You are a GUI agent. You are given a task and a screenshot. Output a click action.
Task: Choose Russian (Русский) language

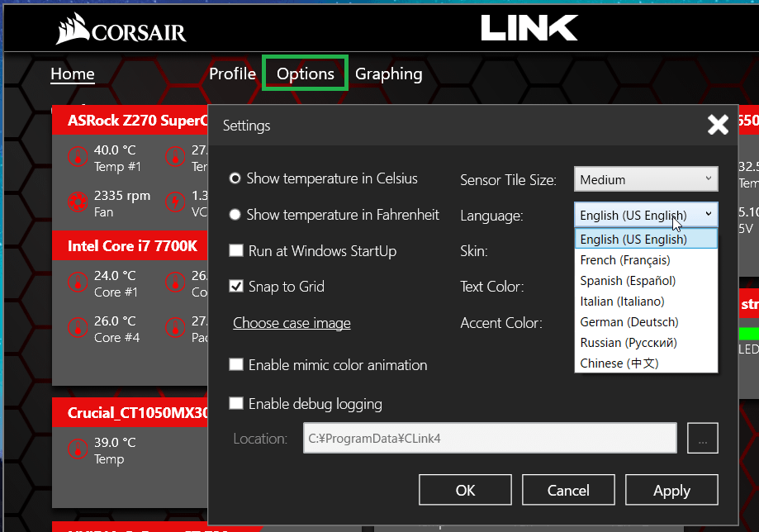[646, 343]
